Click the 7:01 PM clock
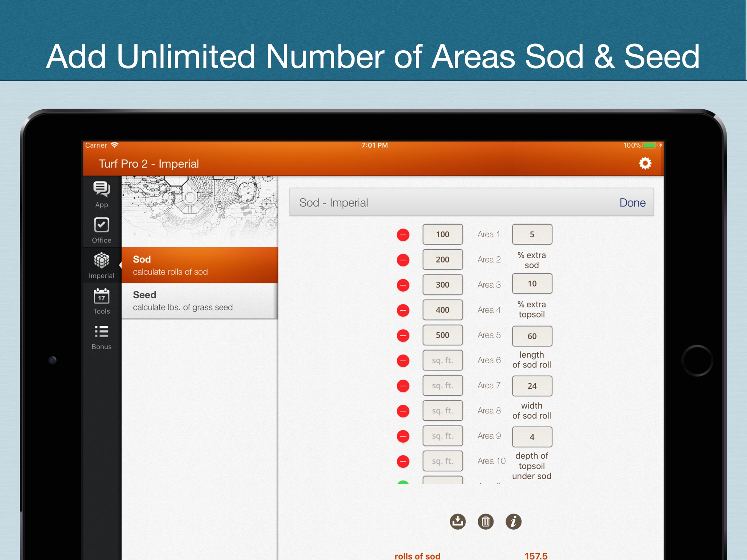Viewport: 747px width, 560px height. click(x=375, y=145)
